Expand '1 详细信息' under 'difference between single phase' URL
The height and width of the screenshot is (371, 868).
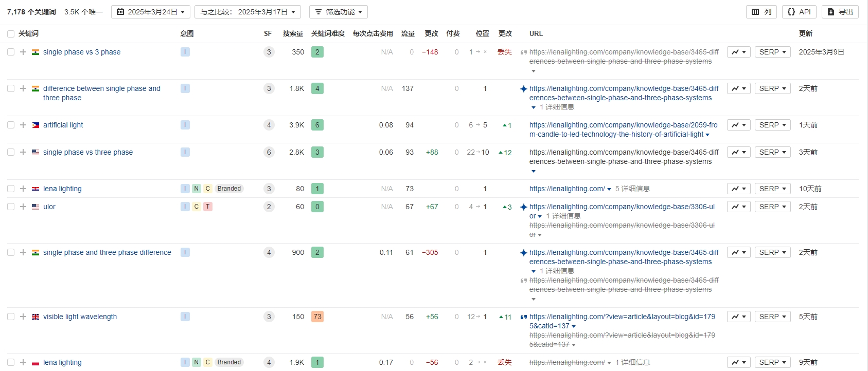[557, 107]
